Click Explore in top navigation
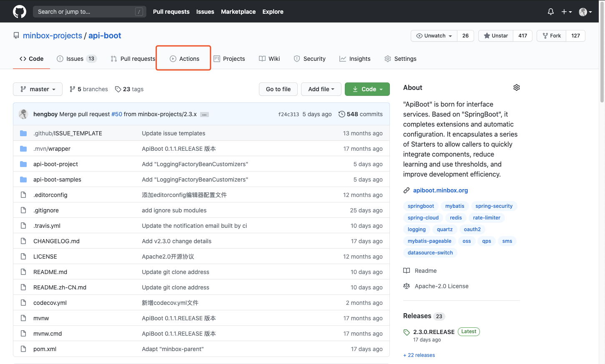 coord(273,12)
